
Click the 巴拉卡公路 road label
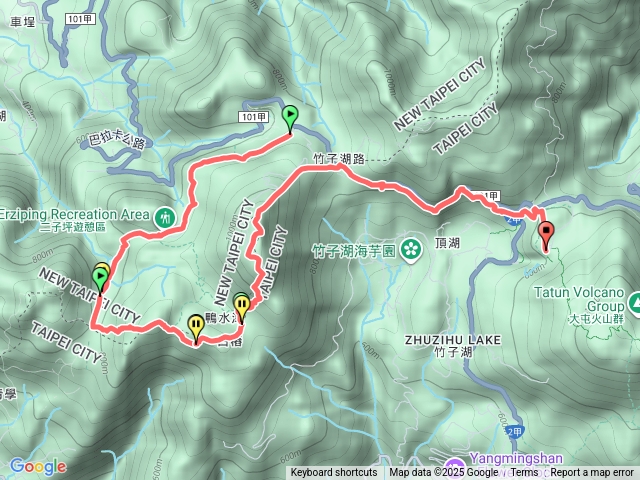click(117, 140)
